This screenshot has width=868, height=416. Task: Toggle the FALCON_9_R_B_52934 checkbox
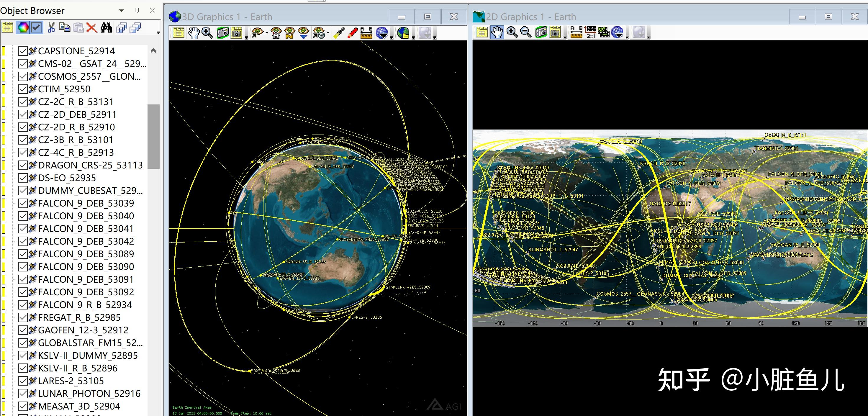click(23, 305)
